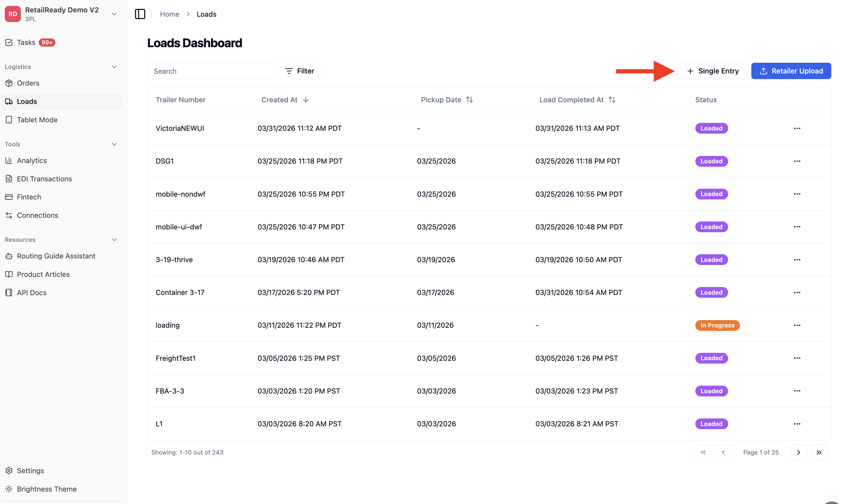Go to the last page of loads

pos(819,452)
